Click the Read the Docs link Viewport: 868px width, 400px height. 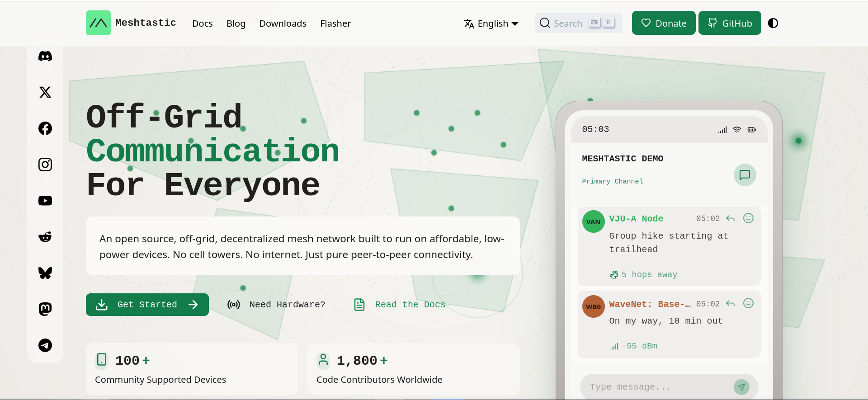400,305
